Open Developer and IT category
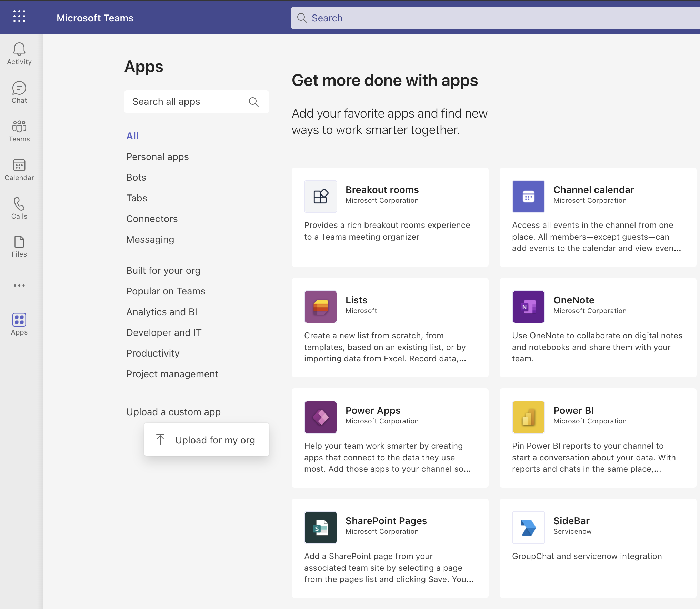Image resolution: width=700 pixels, height=609 pixels. click(164, 332)
